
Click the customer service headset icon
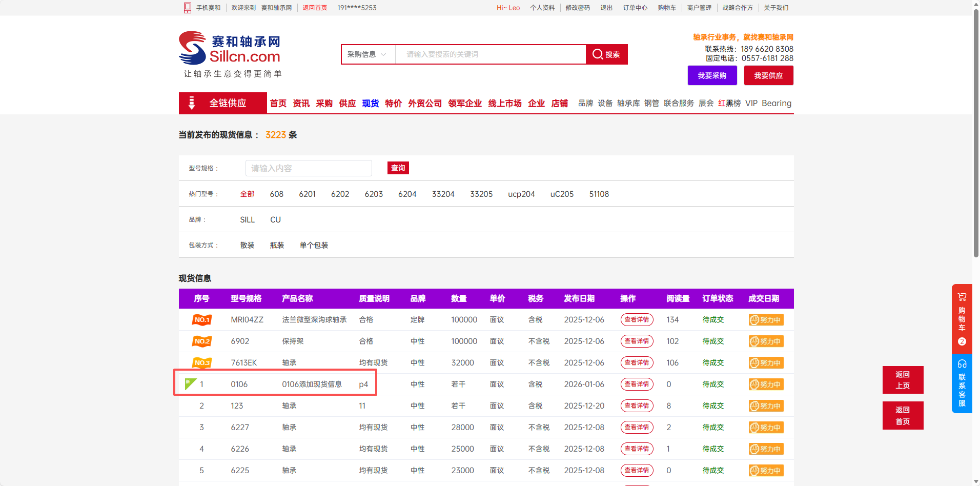pos(962,364)
